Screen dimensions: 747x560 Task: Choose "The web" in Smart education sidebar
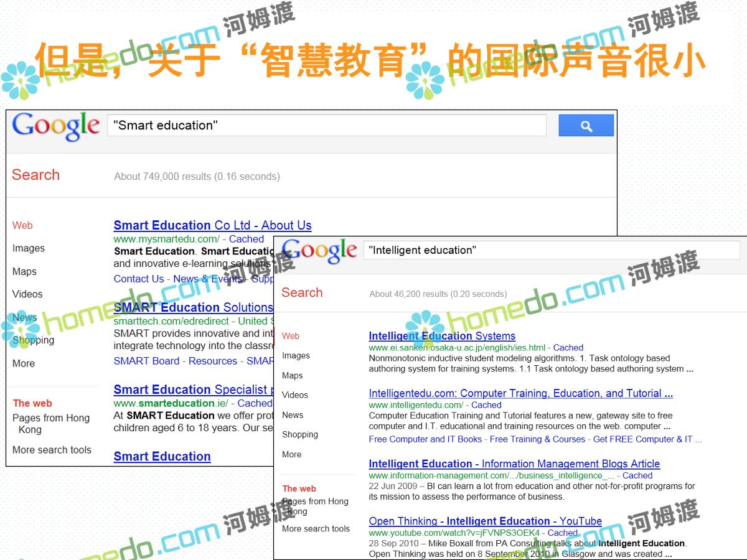pos(32,403)
